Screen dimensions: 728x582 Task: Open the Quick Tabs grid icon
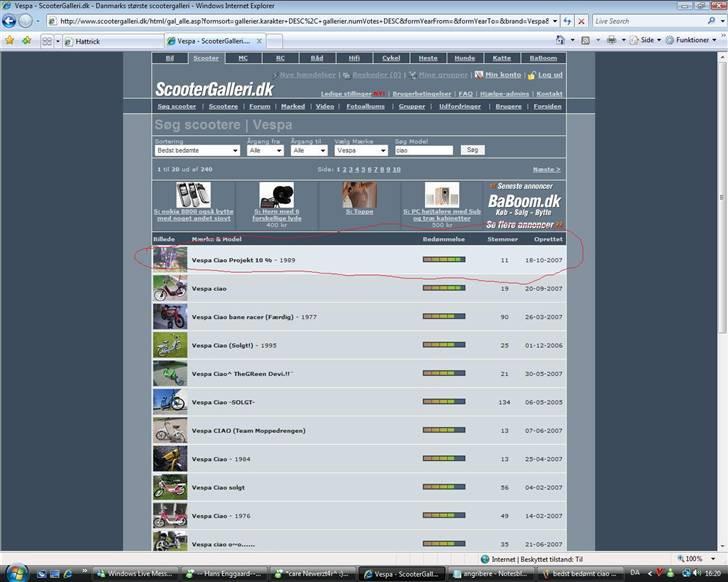pyautogui.click(x=47, y=41)
